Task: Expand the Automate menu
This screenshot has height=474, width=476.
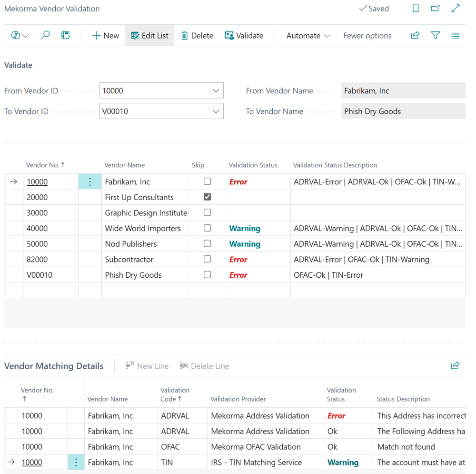Action: (x=307, y=35)
